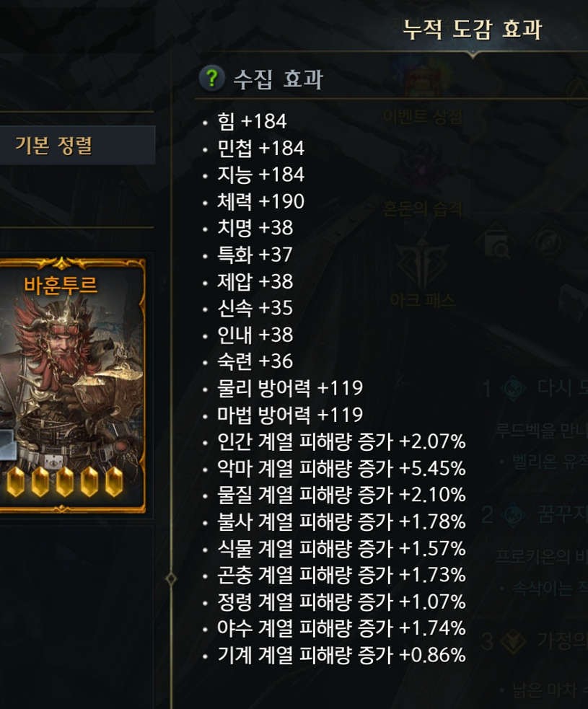The width and height of the screenshot is (588, 709).
Task: Click the diamond scrollbar handle on divider
Action: 171,578
